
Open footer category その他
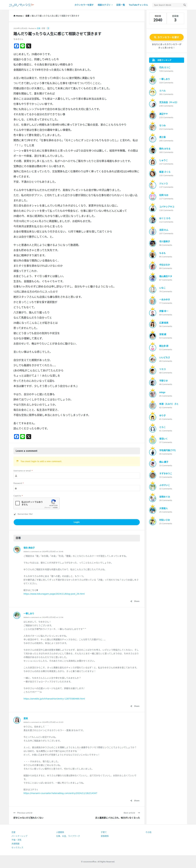coord(149,832)
